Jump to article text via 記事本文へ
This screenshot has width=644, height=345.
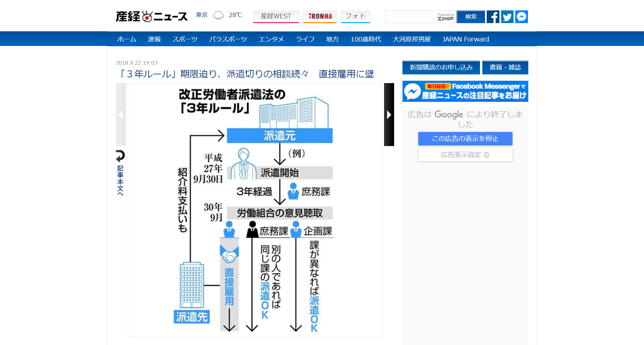coord(120,174)
